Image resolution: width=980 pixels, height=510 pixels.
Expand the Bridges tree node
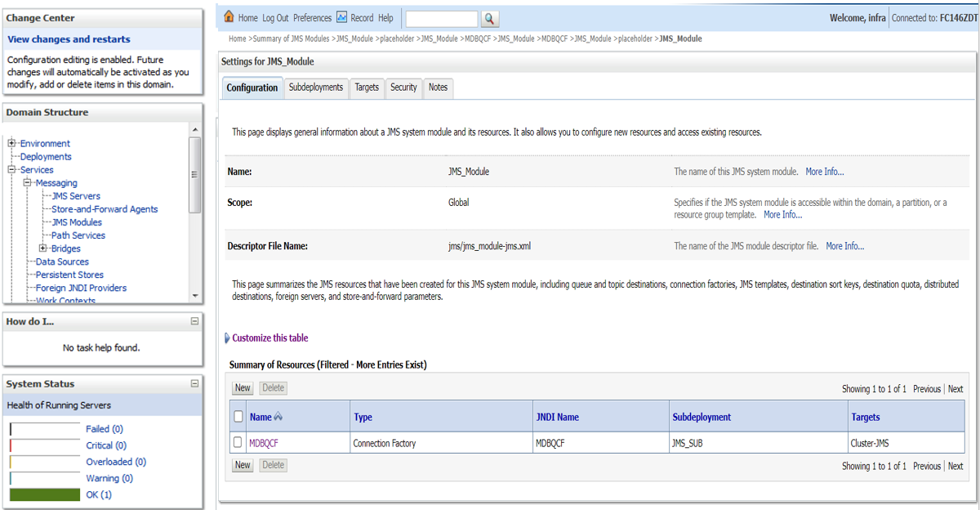click(43, 248)
